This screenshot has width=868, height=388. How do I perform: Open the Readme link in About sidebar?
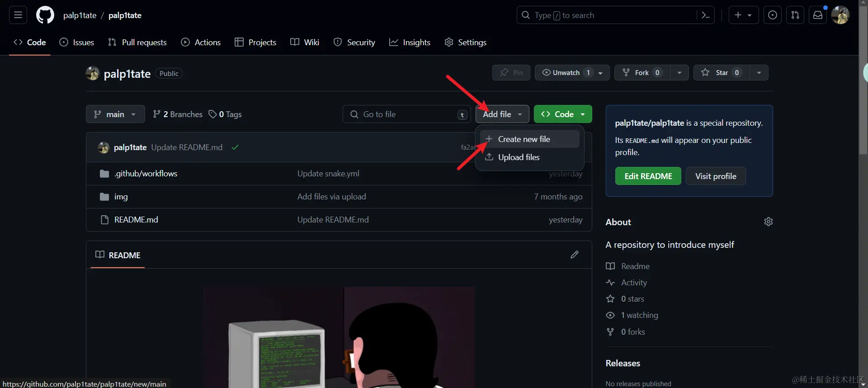[x=628, y=266]
